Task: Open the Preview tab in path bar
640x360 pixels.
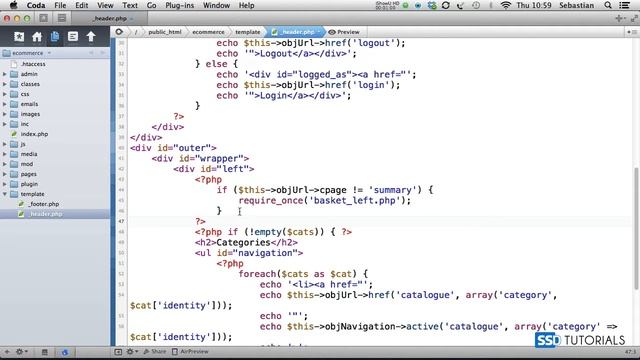Action: [x=344, y=32]
